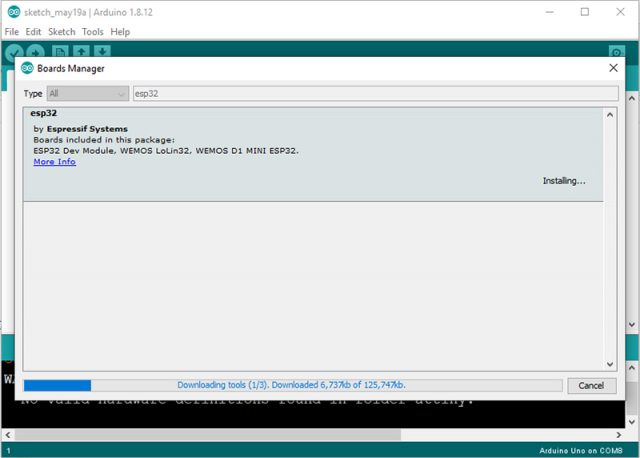The width and height of the screenshot is (640, 458).
Task: Open the Help menu
Action: (x=120, y=32)
